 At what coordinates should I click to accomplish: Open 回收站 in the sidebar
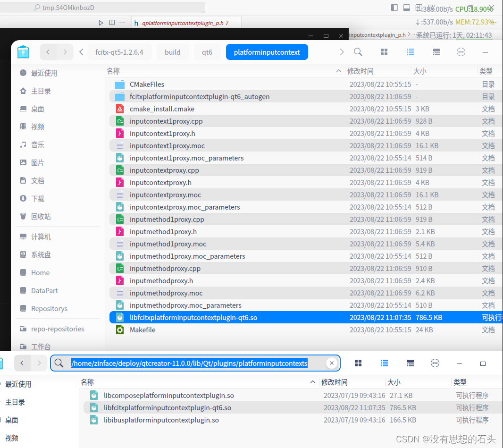[x=41, y=217]
